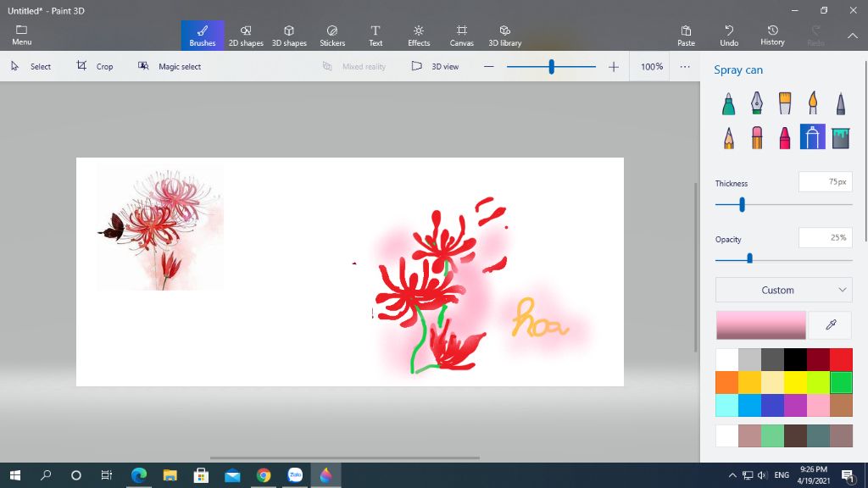Switch to the 2D shapes tab
This screenshot has height=488, width=868.
(246, 36)
